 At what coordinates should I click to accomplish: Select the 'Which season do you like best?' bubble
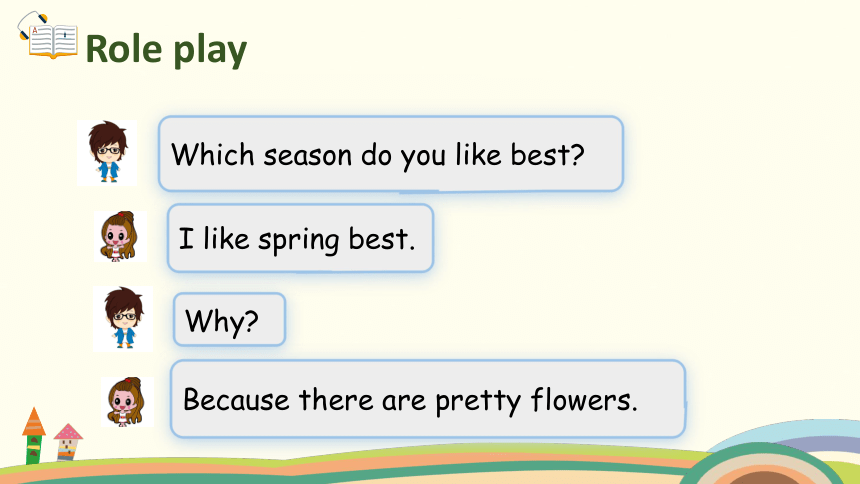tap(391, 154)
